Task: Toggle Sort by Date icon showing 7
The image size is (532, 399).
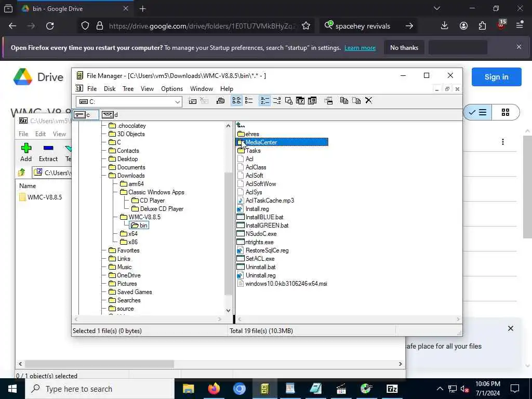Action: coord(300,101)
